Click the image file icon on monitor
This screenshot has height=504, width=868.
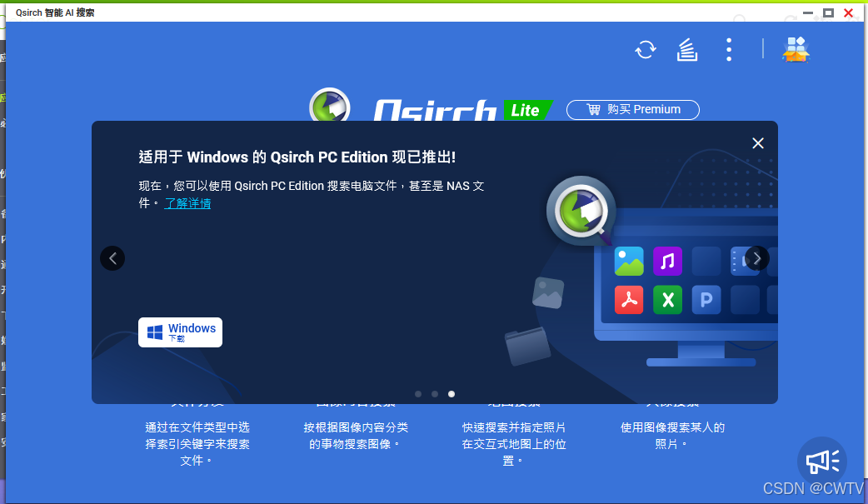pos(629,261)
